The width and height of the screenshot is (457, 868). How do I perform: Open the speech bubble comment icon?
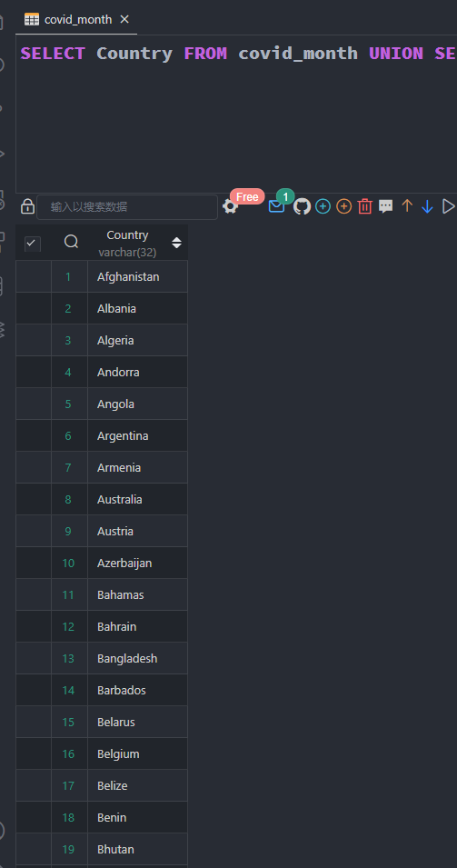386,207
